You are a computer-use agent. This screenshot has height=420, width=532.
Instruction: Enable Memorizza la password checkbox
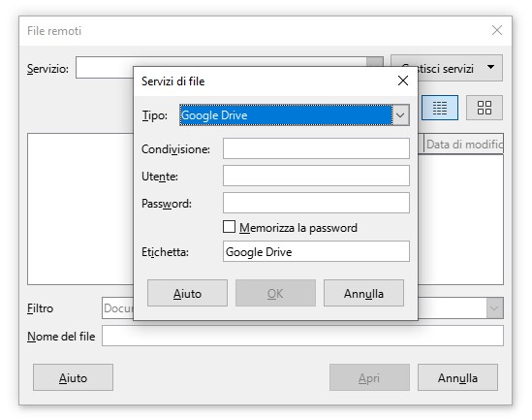click(x=229, y=227)
